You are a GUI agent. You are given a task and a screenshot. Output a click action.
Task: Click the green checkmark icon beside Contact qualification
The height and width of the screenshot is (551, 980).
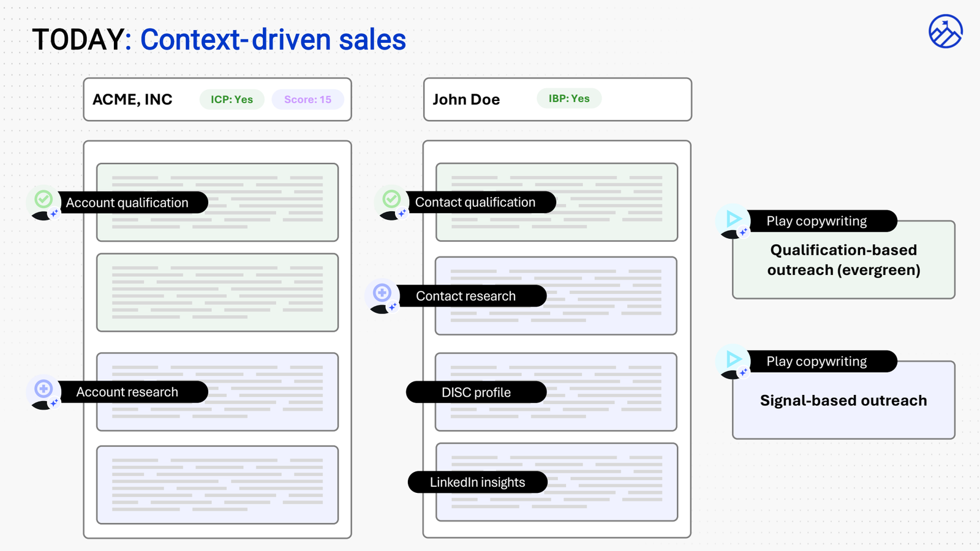coord(391,199)
